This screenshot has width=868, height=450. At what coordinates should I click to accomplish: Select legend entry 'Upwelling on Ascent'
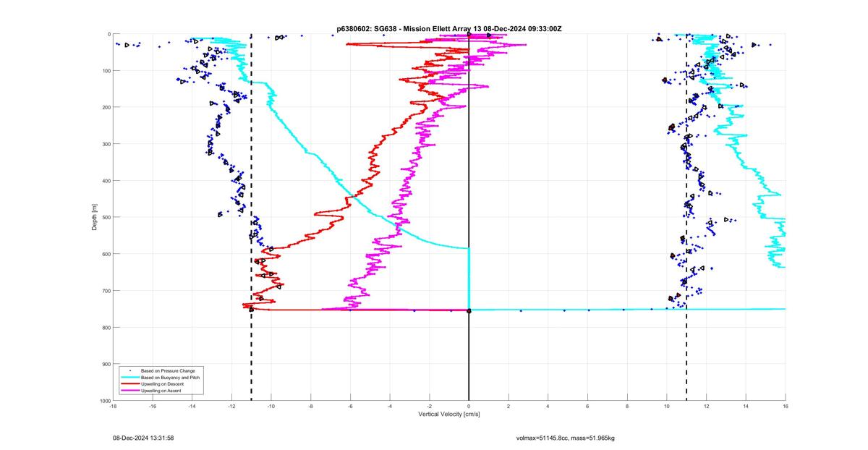pyautogui.click(x=161, y=391)
